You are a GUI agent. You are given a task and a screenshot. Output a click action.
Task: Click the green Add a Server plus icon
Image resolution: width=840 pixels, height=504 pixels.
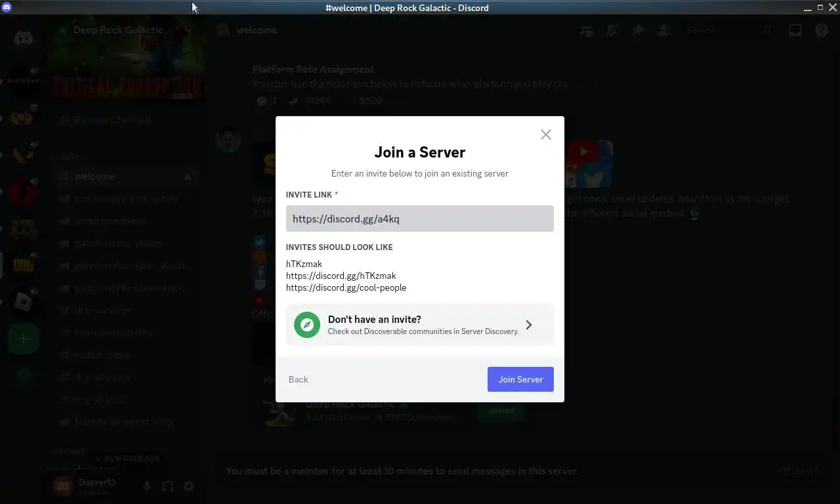[24, 339]
